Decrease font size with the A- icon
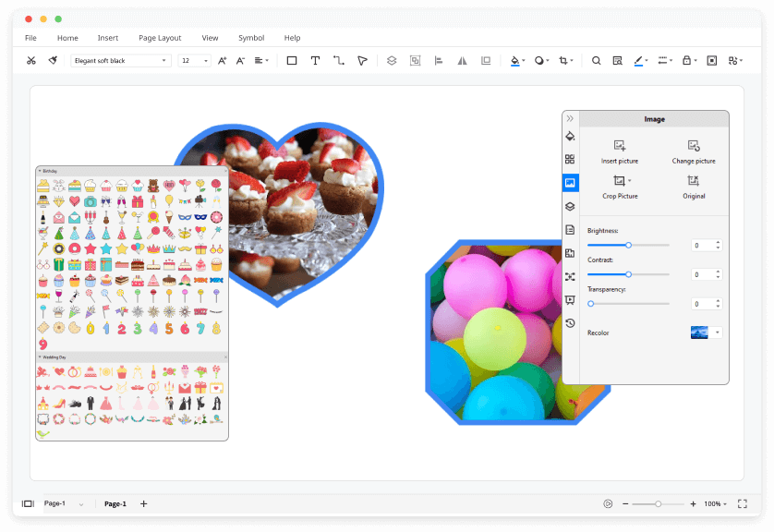Viewport: 774px width, 532px height. pyautogui.click(x=240, y=61)
